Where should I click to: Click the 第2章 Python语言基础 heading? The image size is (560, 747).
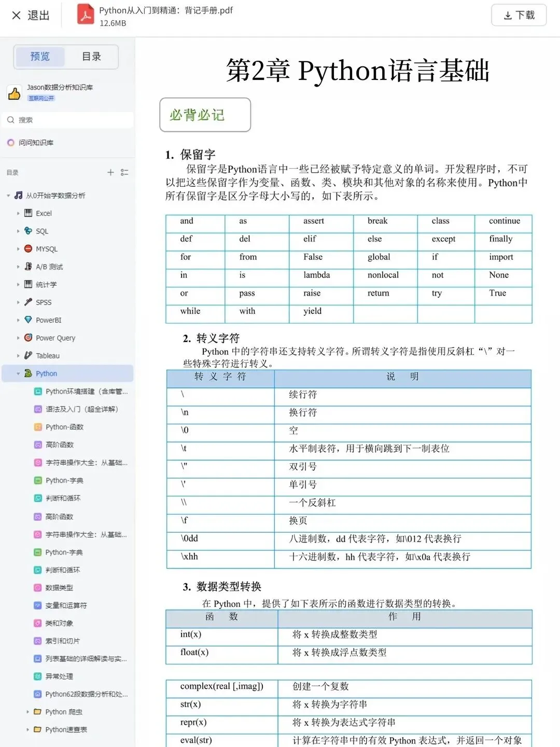tap(358, 71)
